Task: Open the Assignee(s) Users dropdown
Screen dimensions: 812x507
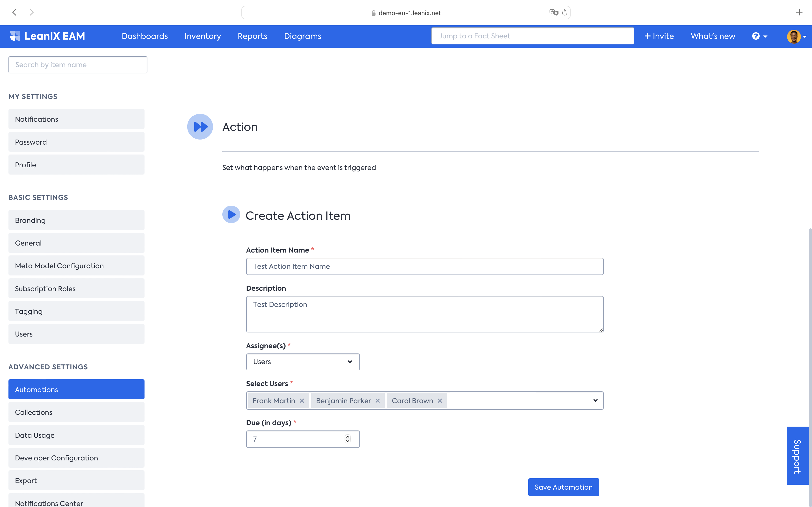Action: coord(303,362)
